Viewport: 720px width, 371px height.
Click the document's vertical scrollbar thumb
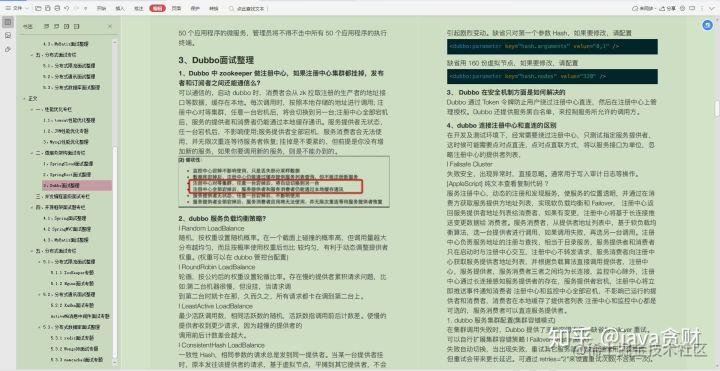[716, 108]
